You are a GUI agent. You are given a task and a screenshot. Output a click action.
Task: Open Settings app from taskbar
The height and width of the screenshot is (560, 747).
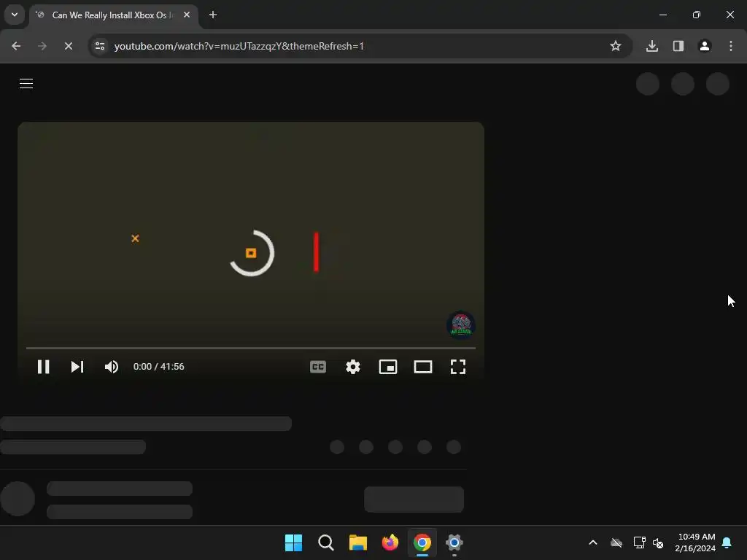coord(454,542)
